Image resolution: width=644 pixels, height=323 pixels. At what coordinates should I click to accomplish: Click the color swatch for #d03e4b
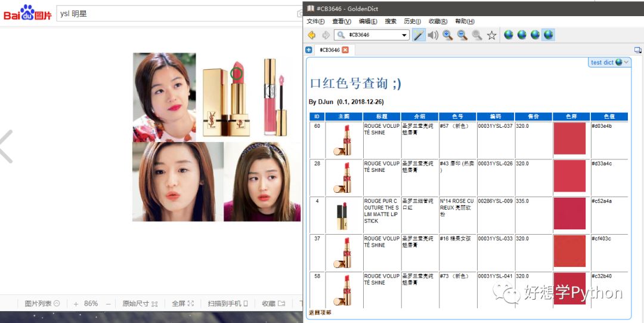tap(569, 139)
